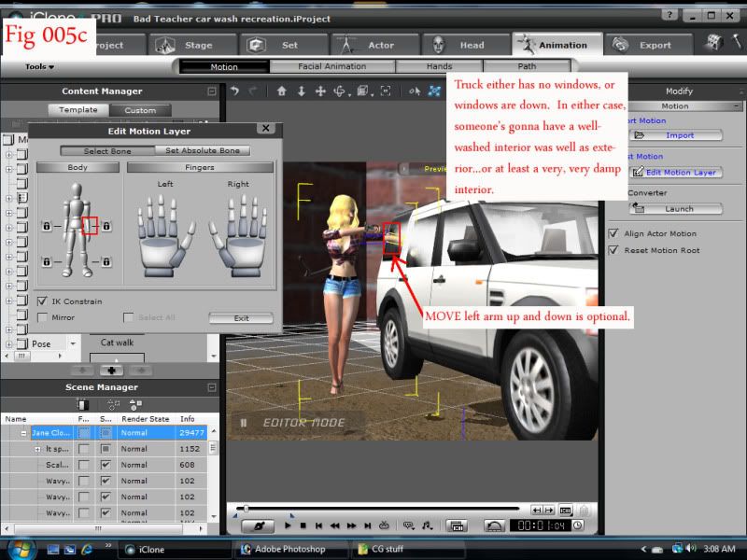Open the dropdown arrow next to Pose
Viewport: 747px width, 560px height.
[x=73, y=343]
